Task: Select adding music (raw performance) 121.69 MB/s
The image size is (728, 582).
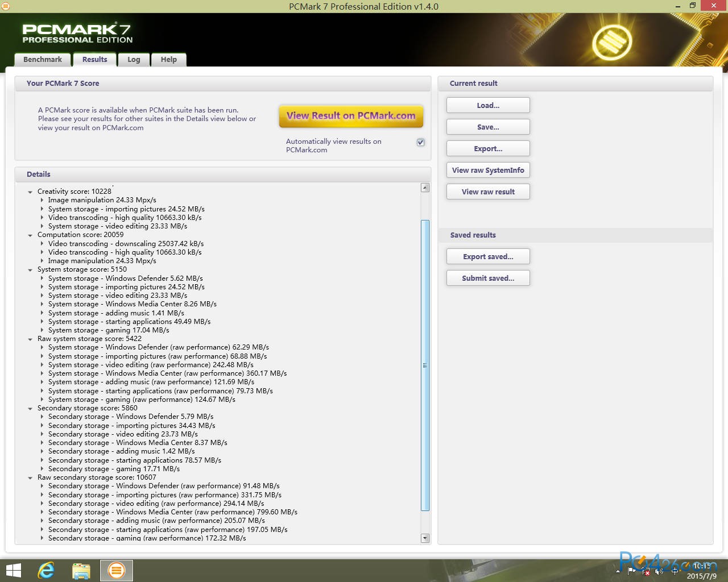Action: point(151,382)
